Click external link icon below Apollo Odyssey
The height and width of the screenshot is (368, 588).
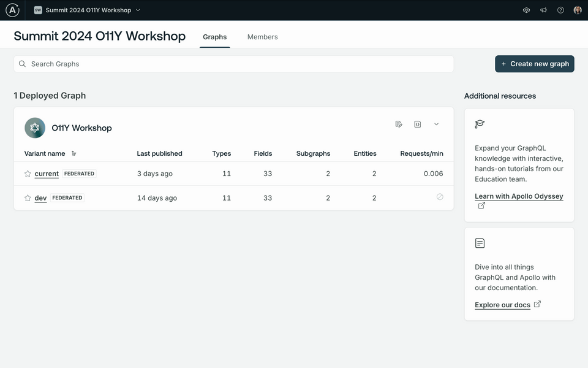(481, 205)
